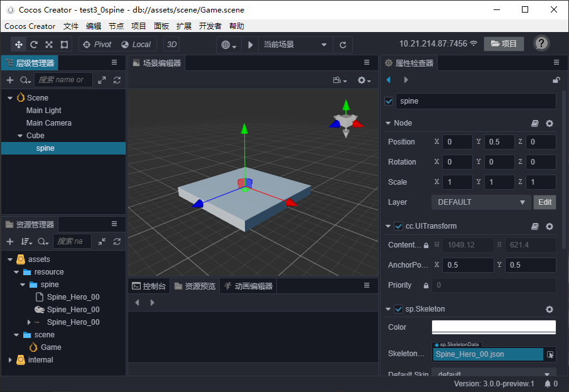Image resolution: width=569 pixels, height=392 pixels.
Task: Open scene camera settings dropdown
Action: coord(340,80)
